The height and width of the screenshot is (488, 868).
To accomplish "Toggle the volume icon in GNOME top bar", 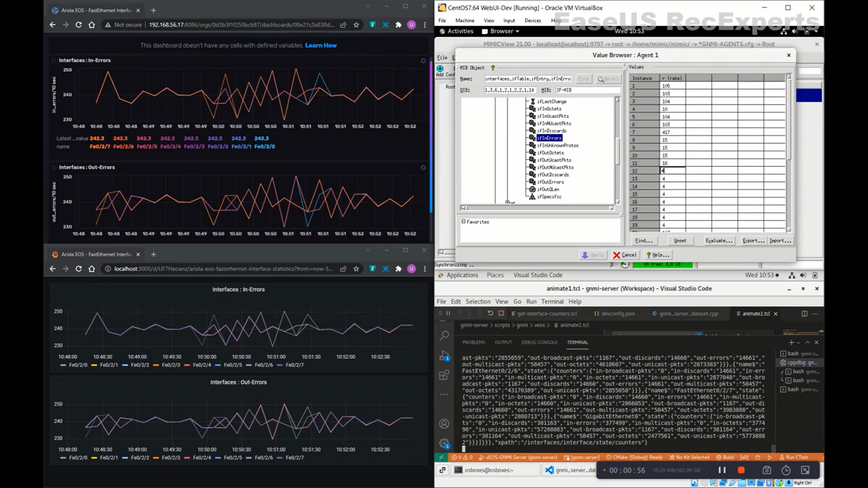I will (795, 31).
